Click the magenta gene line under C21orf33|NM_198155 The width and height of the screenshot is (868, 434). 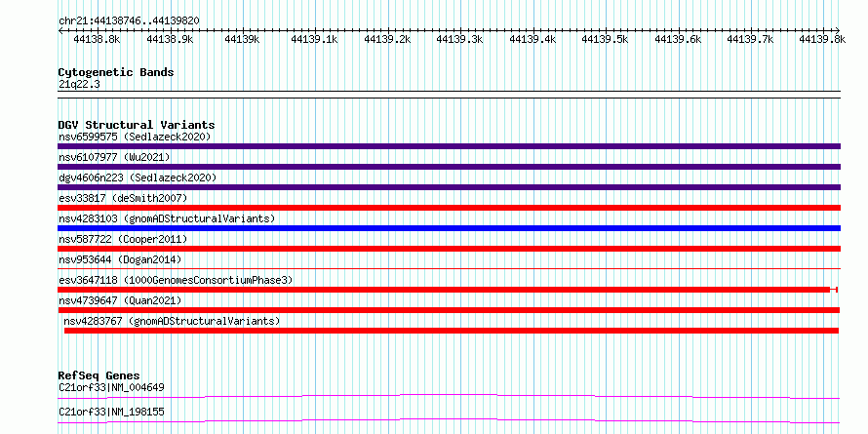coord(449,420)
